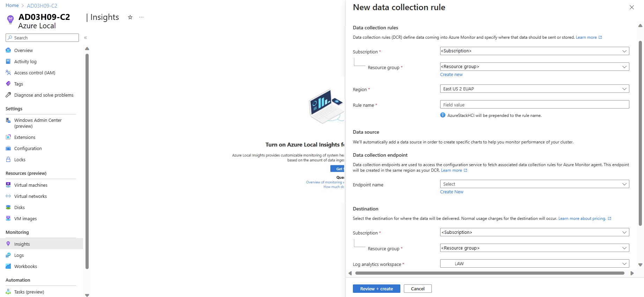Click the Disks icon

(x=8, y=207)
